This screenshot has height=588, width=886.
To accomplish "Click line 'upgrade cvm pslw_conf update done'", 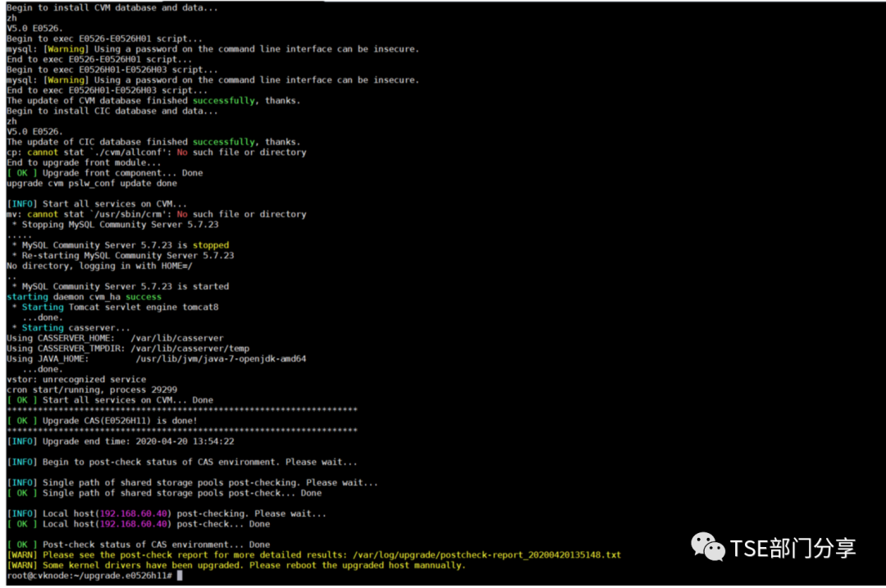I will (x=92, y=184).
